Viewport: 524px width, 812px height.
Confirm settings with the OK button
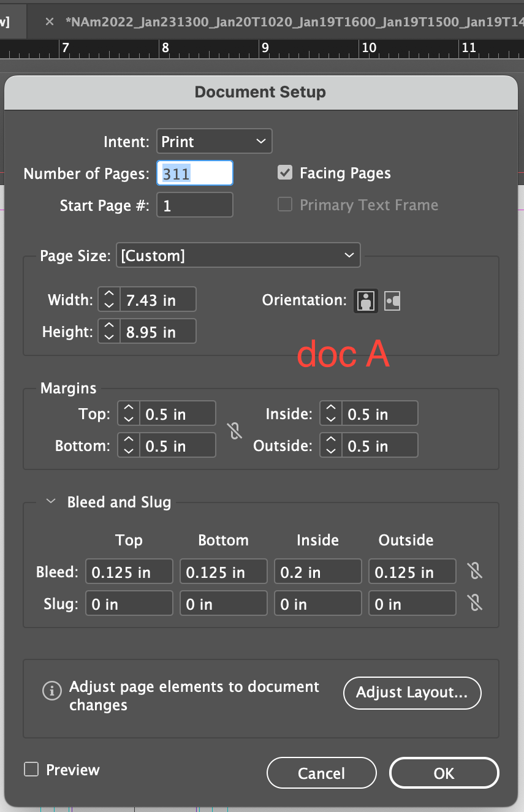click(x=444, y=772)
